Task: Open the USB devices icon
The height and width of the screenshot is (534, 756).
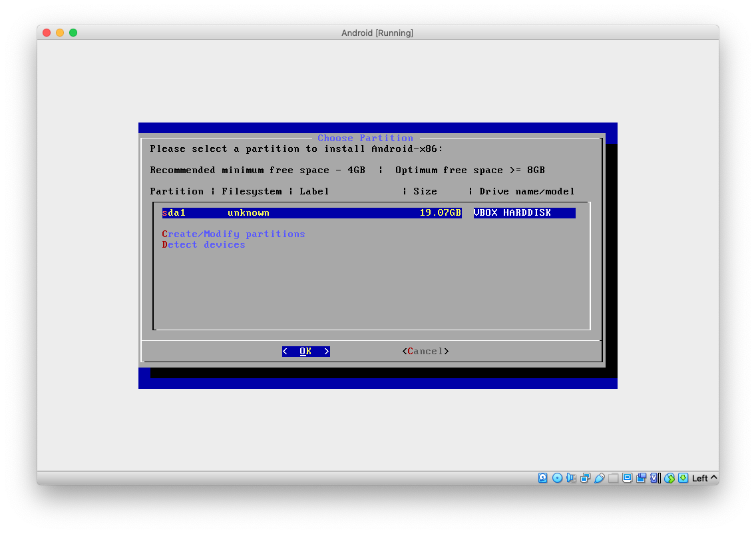Action: (599, 478)
